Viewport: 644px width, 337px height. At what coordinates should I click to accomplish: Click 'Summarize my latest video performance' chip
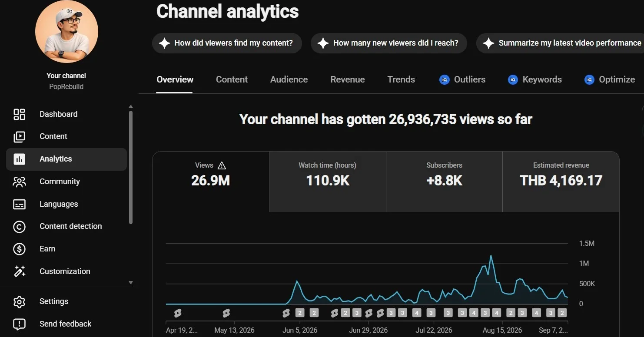561,43
